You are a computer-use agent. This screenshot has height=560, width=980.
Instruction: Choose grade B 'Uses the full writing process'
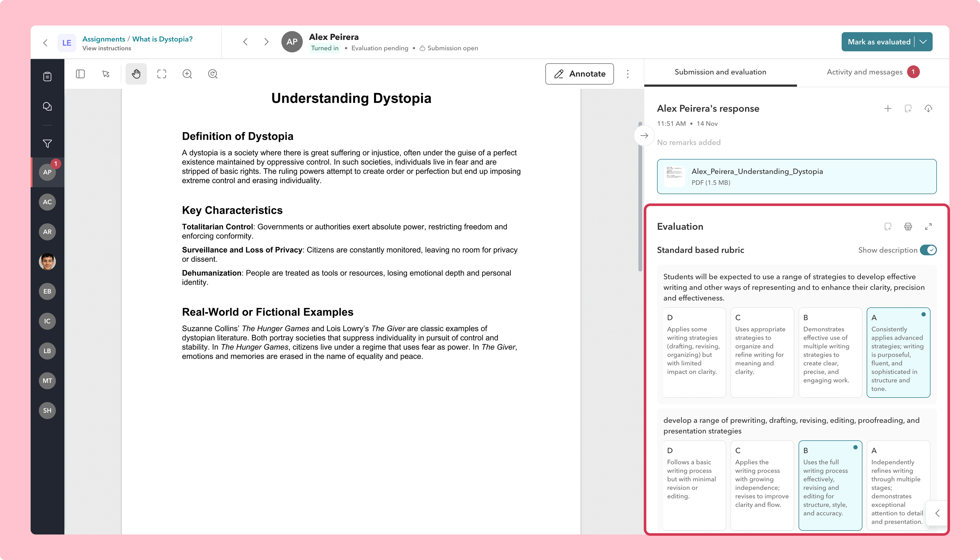830,485
